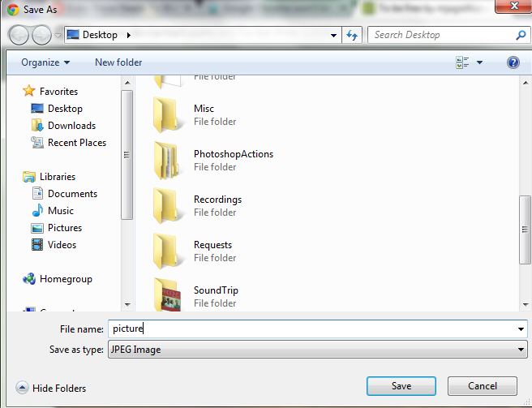Click the Back navigation arrow
532x408 pixels.
tap(19, 35)
